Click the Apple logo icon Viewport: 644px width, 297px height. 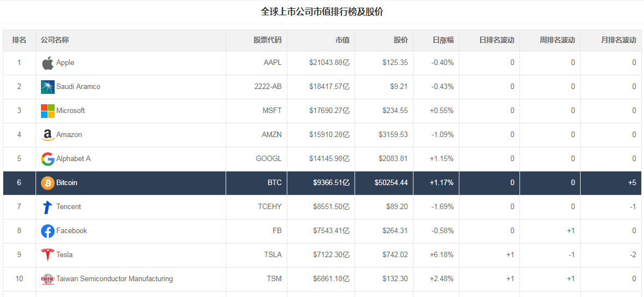pyautogui.click(x=48, y=63)
